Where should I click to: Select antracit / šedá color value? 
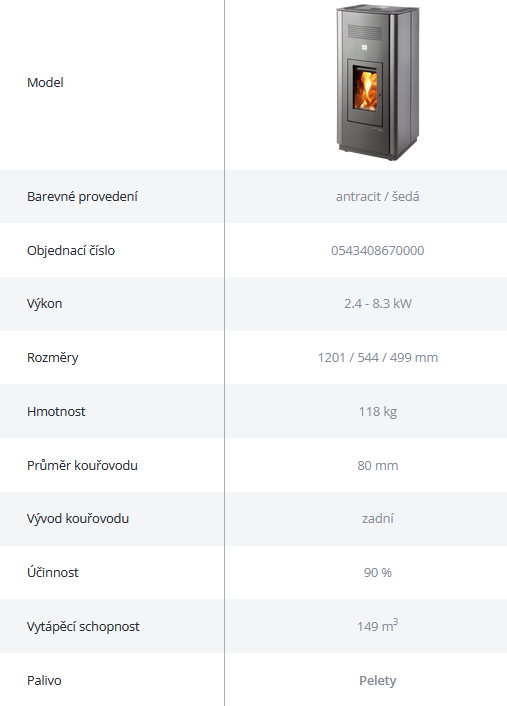coord(377,196)
